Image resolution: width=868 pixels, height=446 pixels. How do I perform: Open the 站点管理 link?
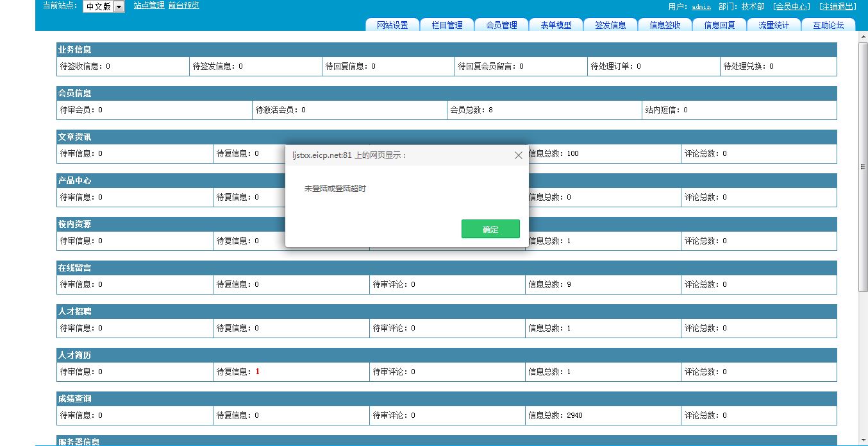[149, 6]
